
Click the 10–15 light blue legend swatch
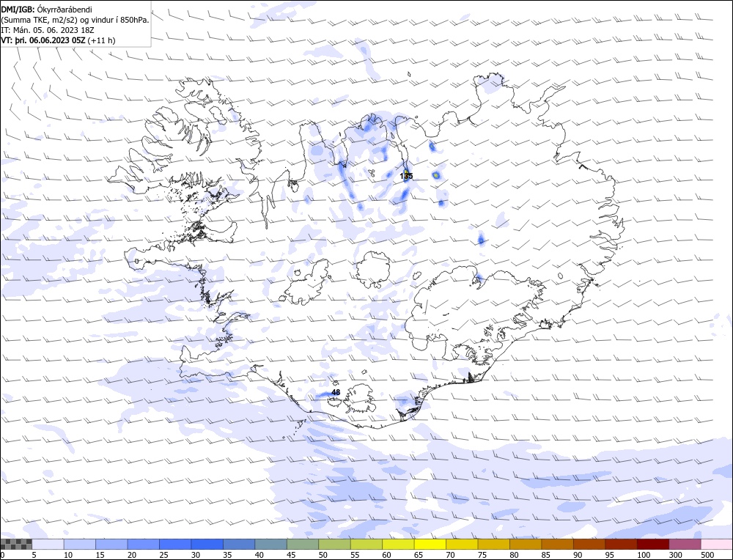[80, 544]
